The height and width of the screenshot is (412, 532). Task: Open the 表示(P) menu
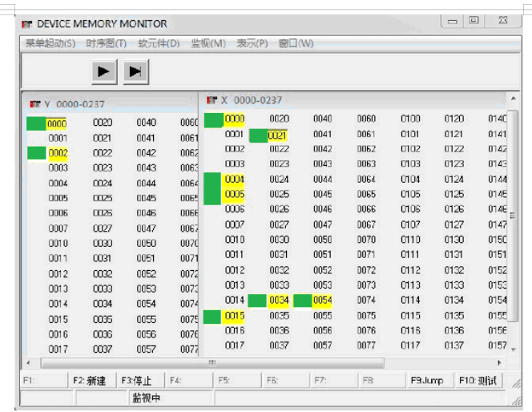point(252,43)
